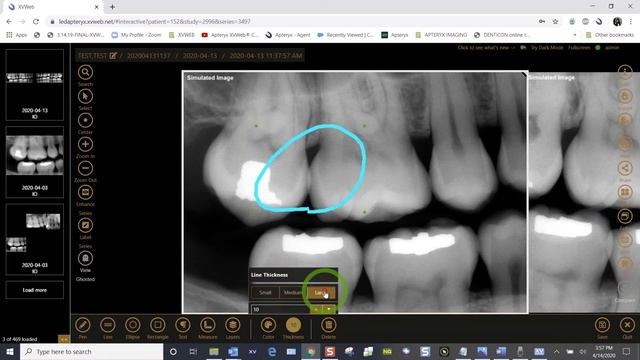Screen dimensions: 640x360
Task: Click the 2020-04-13 11:37:57 AM breadcrumb
Action: [x=266, y=56]
